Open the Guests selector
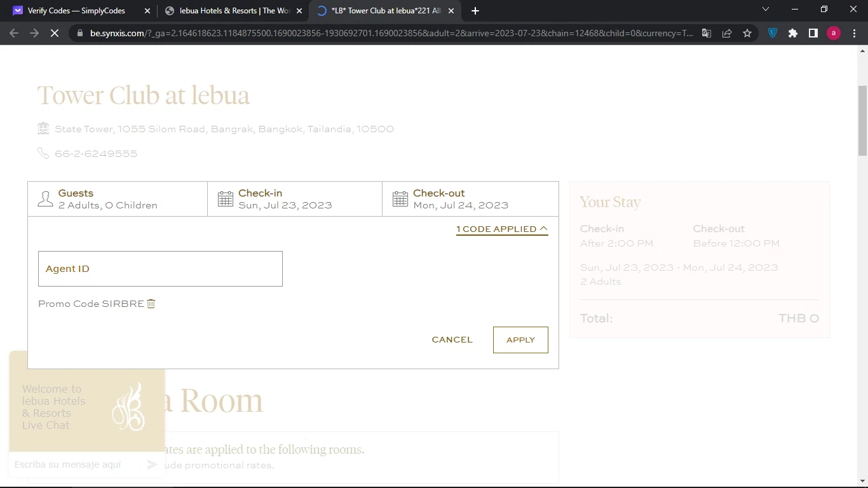 click(118, 199)
